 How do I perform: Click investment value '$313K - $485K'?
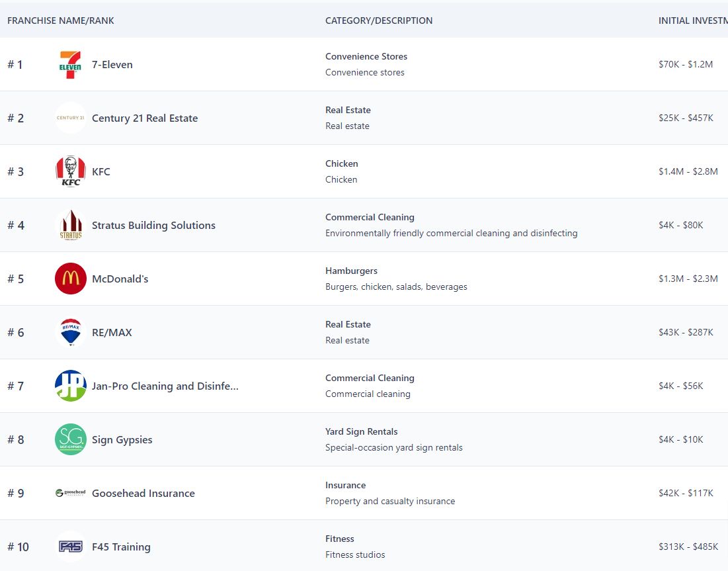pos(688,547)
